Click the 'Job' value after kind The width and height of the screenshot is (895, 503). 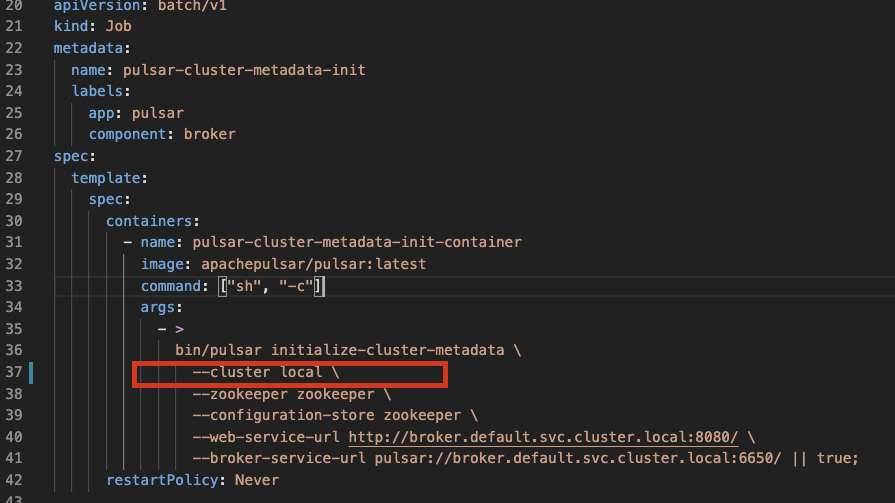(118, 26)
